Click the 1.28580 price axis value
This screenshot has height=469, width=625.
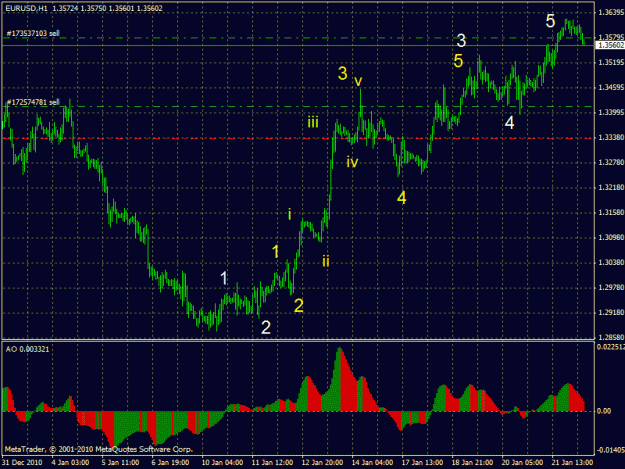[611, 337]
